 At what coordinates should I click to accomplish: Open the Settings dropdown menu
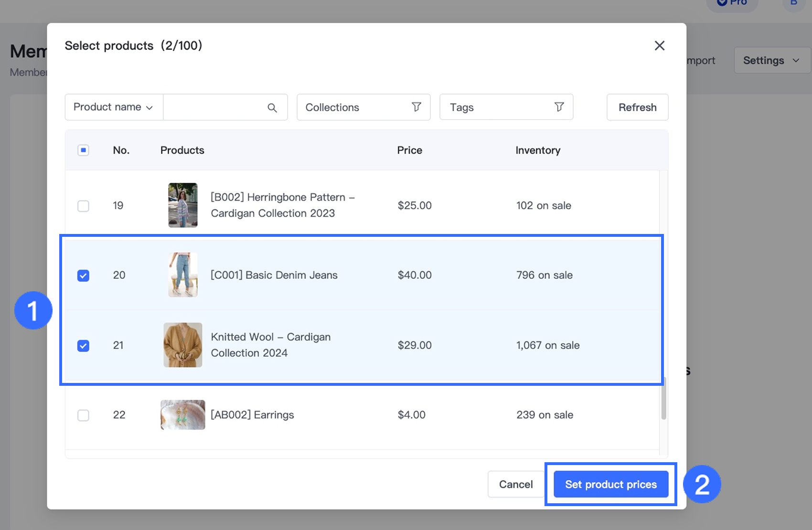click(x=771, y=61)
